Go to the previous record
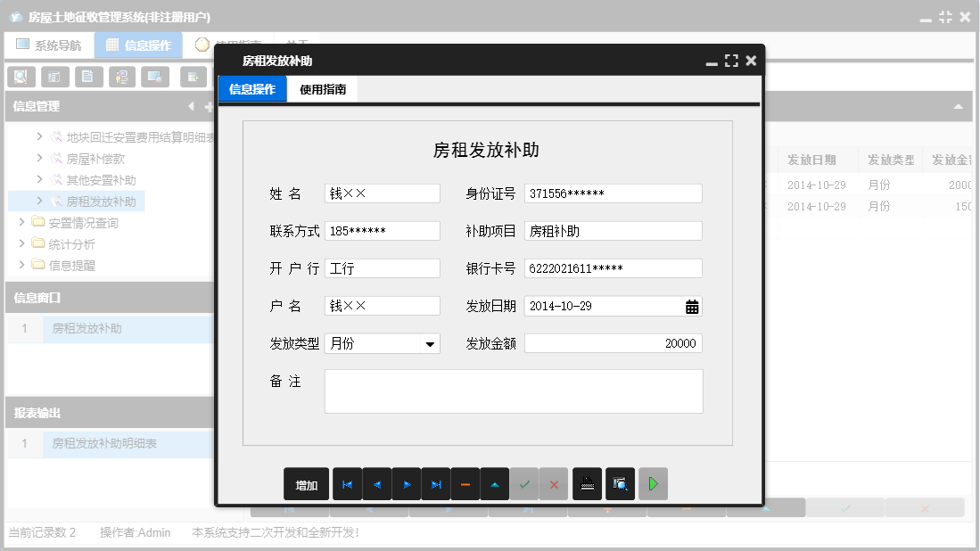 click(377, 483)
